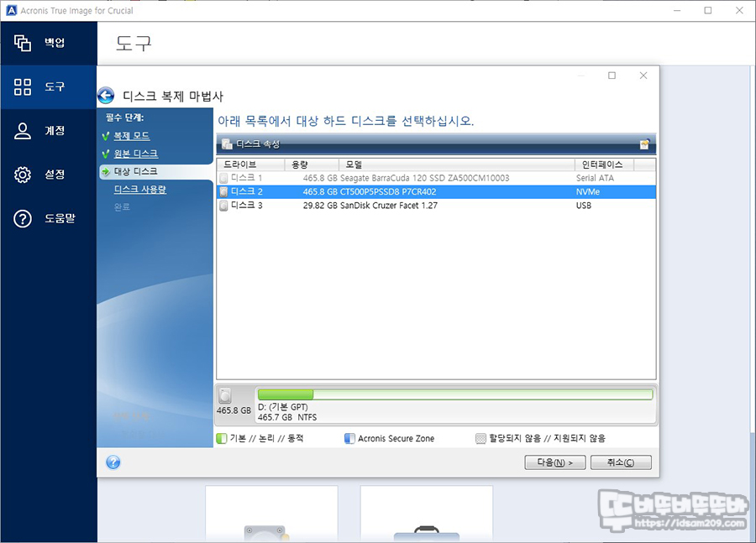The width and height of the screenshot is (756, 543).
Task: Click the 디스크 속성 toolbar icon
Action: (x=227, y=144)
